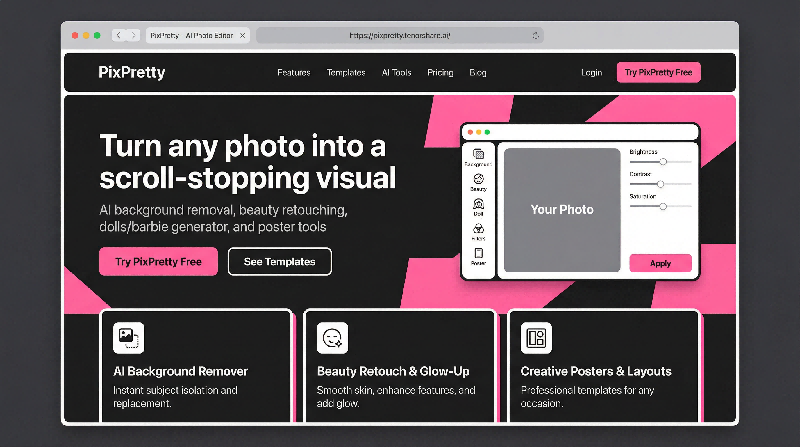
Task: Click the Beauty Retouch smiley icon
Action: 332,338
